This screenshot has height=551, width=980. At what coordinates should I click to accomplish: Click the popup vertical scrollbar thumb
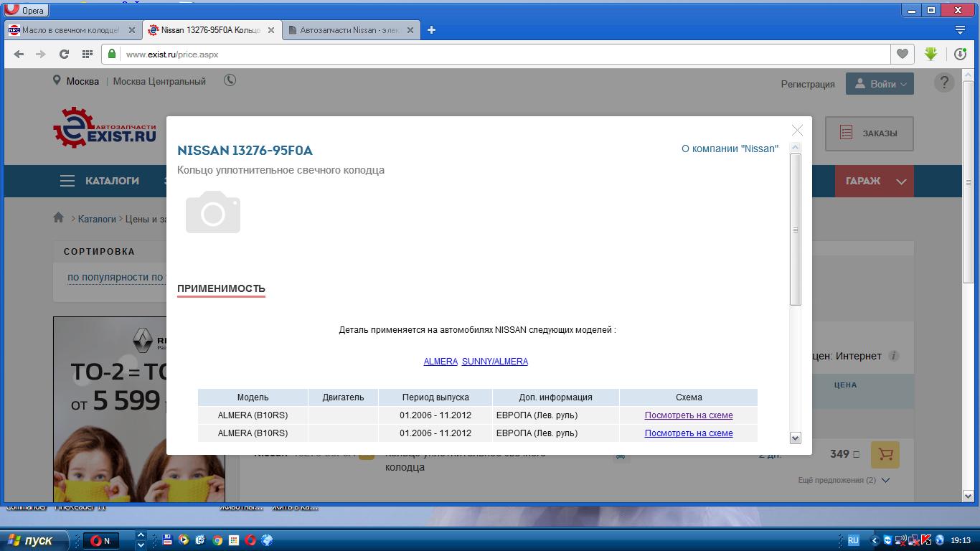tap(795, 230)
